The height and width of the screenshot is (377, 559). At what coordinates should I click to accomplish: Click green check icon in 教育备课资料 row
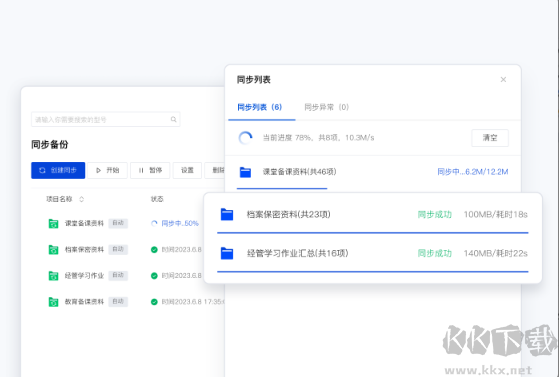point(154,302)
